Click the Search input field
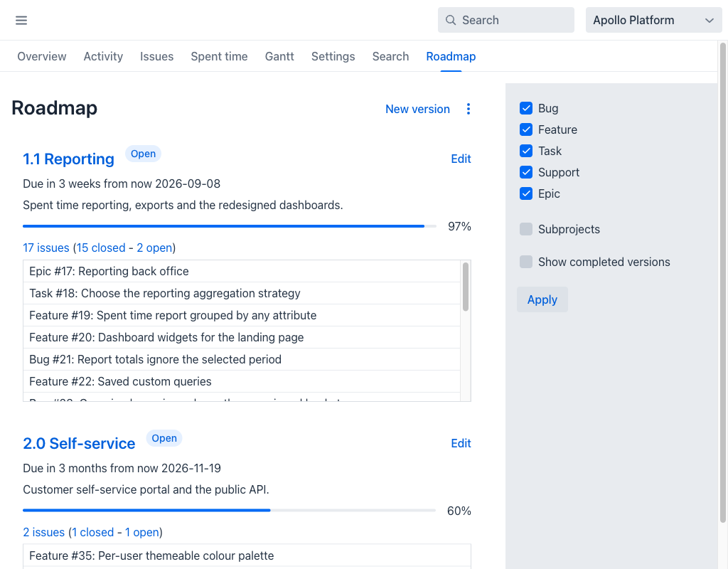The width and height of the screenshot is (728, 569). [x=505, y=20]
